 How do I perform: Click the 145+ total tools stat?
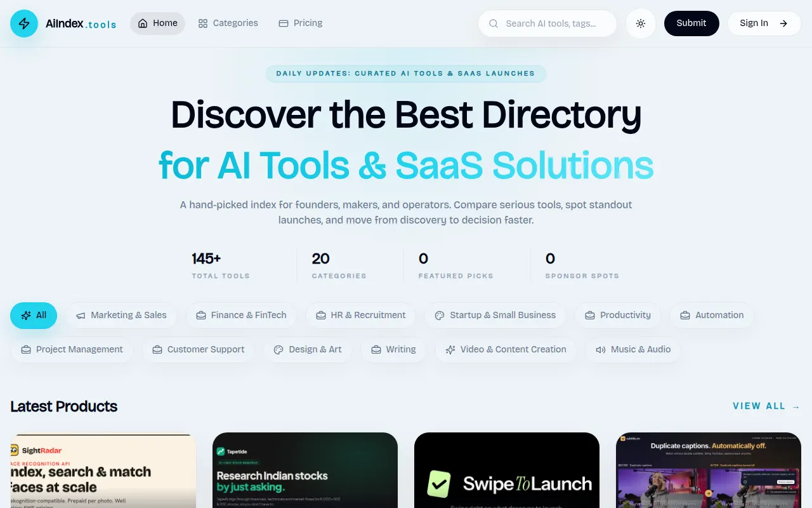[x=221, y=265]
